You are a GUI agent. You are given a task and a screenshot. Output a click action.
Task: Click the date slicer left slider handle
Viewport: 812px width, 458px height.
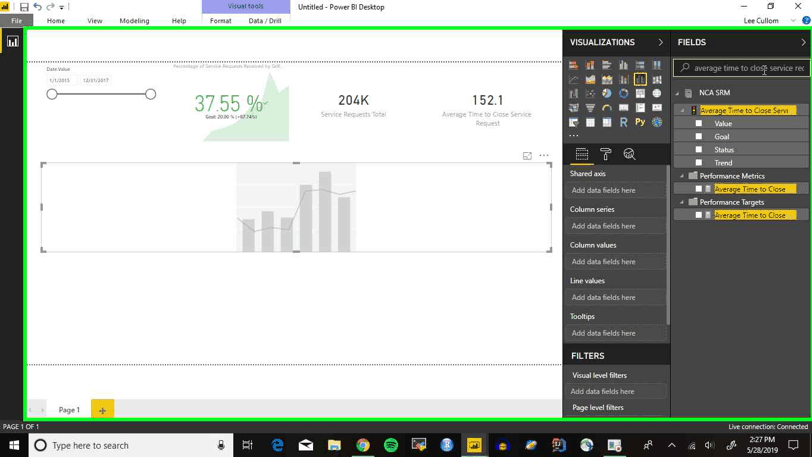(52, 94)
